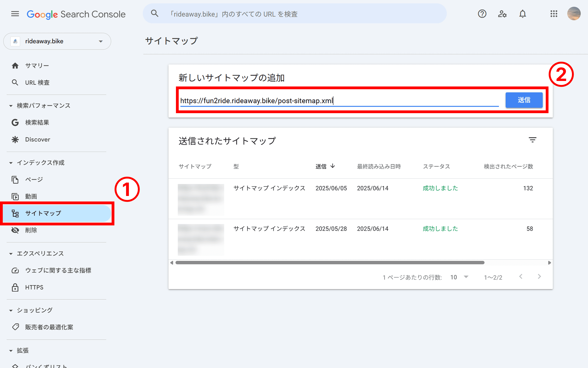Collapse the エクスペリエンス section
This screenshot has width=588, height=368.
point(11,254)
